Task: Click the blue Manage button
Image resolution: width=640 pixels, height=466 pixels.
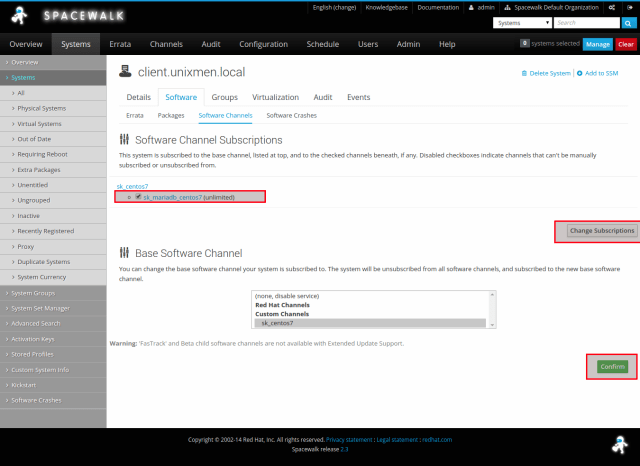Action: (x=598, y=44)
